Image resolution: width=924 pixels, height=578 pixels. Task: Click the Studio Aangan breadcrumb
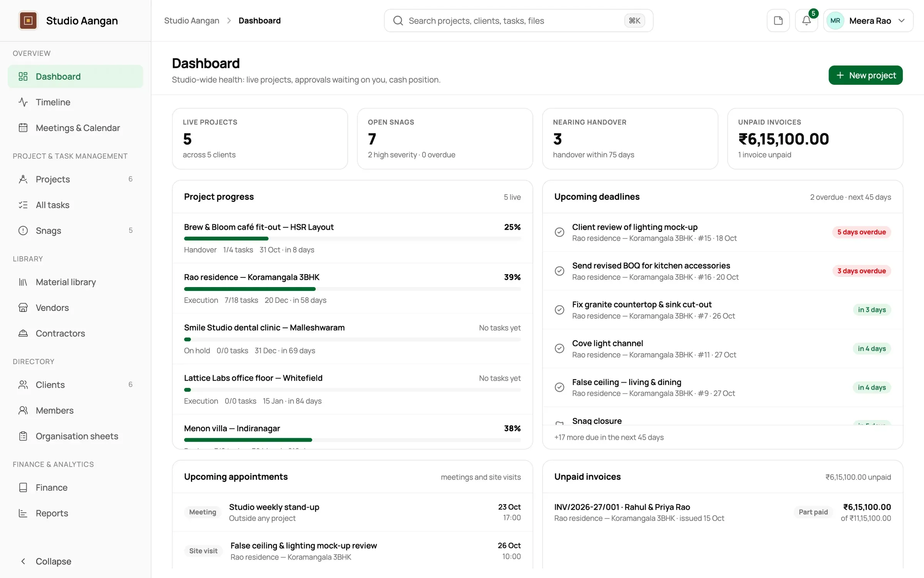point(191,20)
